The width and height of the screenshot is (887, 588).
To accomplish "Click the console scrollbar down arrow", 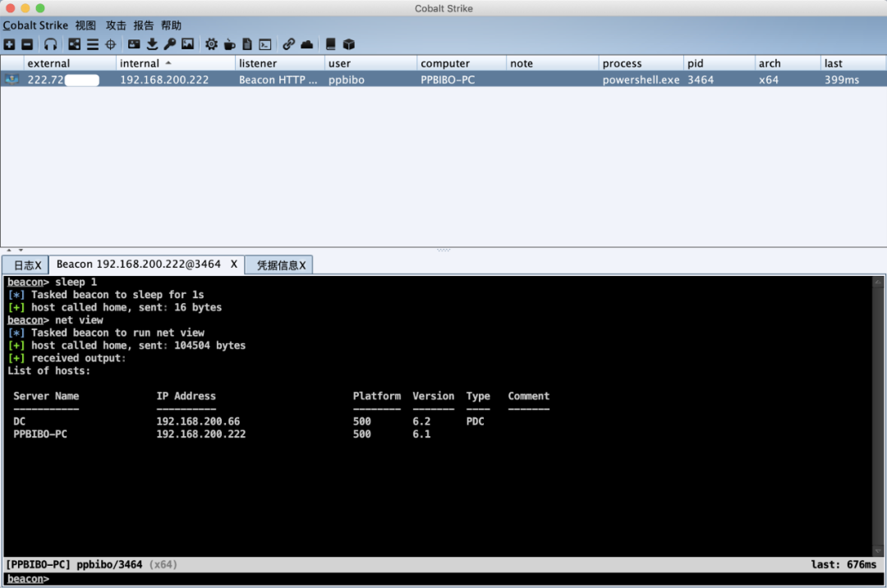I will click(x=878, y=551).
